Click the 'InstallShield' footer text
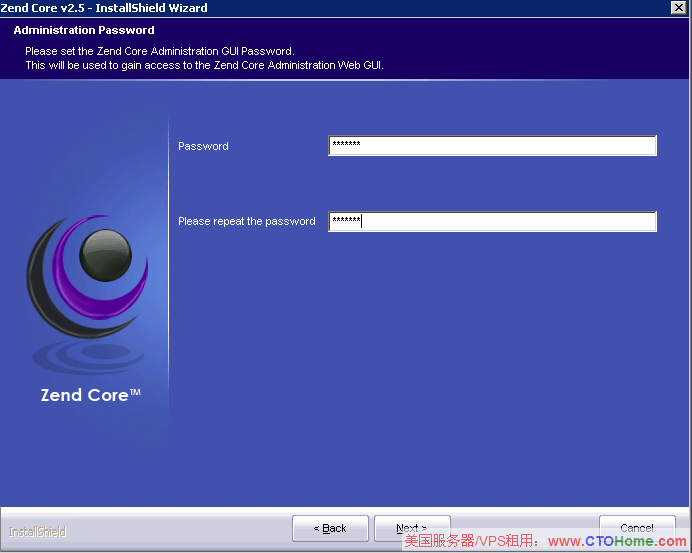This screenshot has height=553, width=692. 38,532
